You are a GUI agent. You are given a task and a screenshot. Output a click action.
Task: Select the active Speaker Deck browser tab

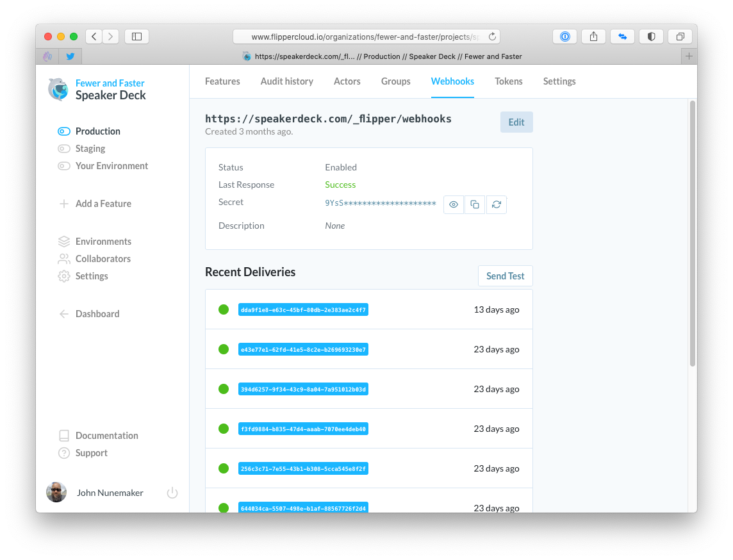[x=382, y=56]
